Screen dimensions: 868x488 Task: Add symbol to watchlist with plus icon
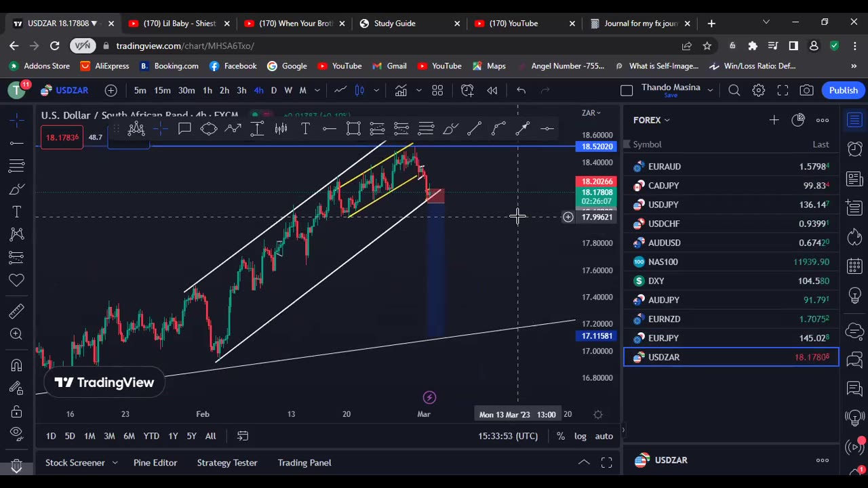(774, 120)
